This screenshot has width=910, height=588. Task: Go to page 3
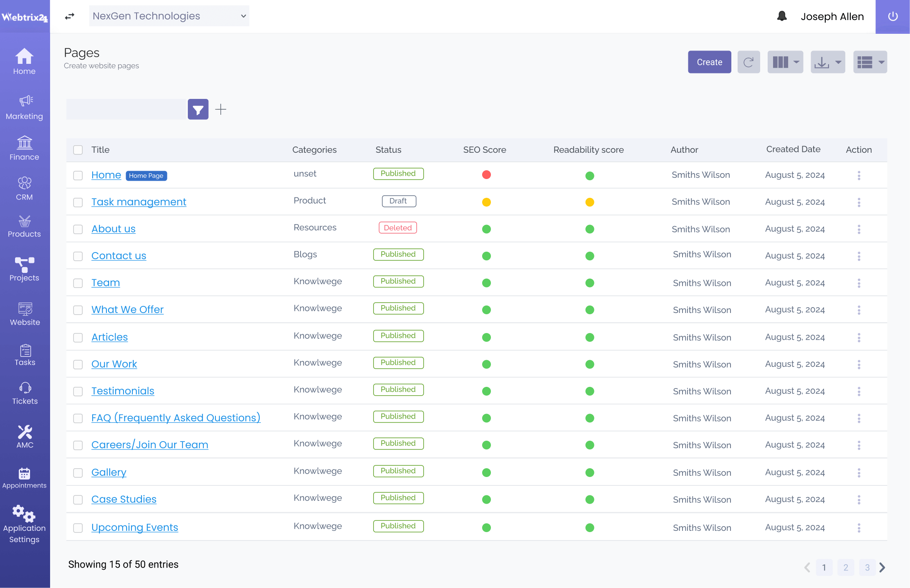click(x=867, y=568)
